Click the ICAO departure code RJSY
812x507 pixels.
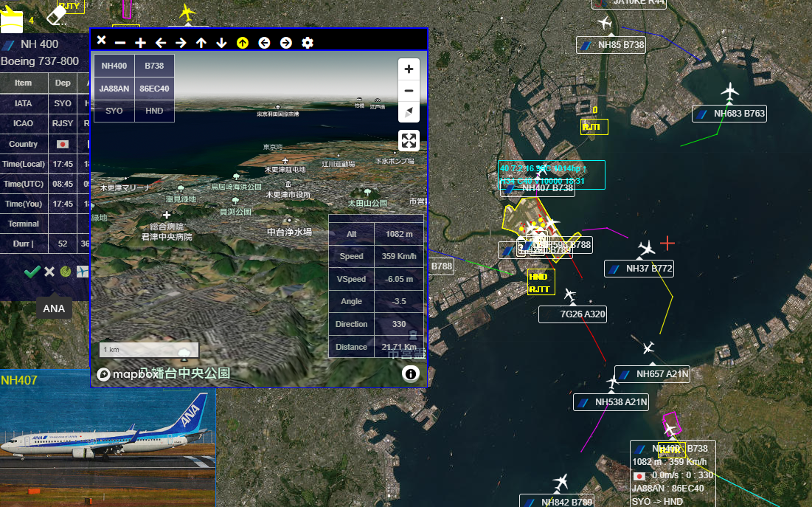pyautogui.click(x=63, y=123)
